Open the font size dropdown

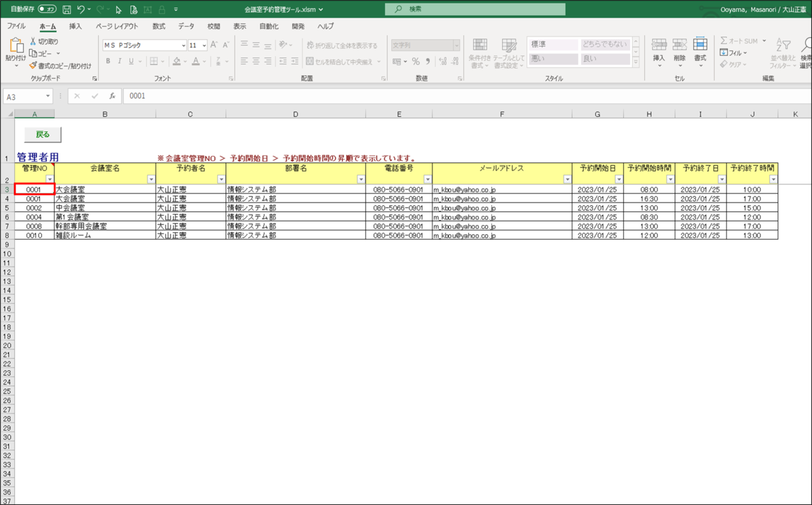pyautogui.click(x=204, y=45)
